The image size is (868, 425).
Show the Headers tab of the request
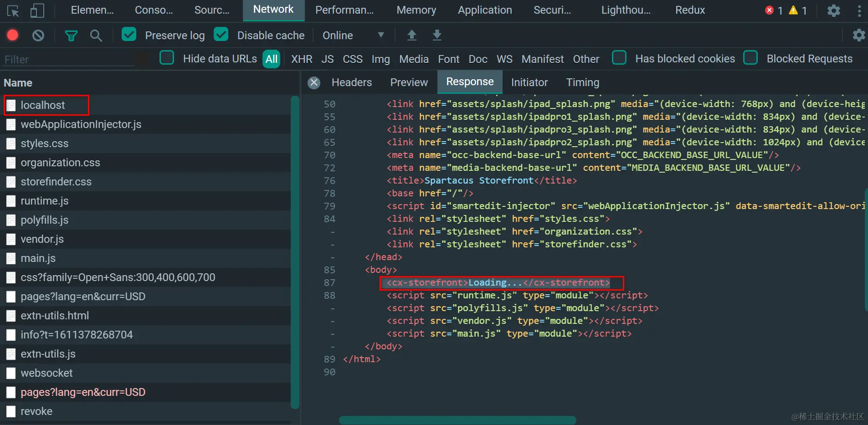pyautogui.click(x=352, y=82)
